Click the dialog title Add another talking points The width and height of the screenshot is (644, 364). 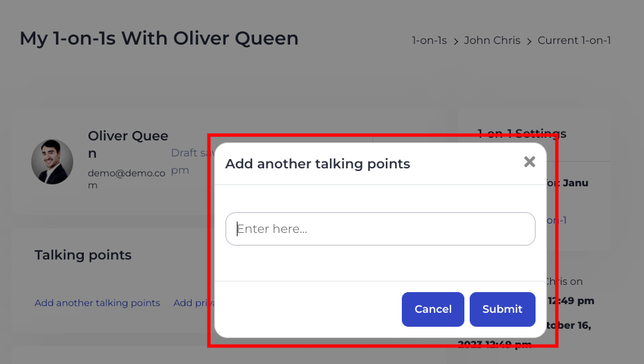coord(317,164)
